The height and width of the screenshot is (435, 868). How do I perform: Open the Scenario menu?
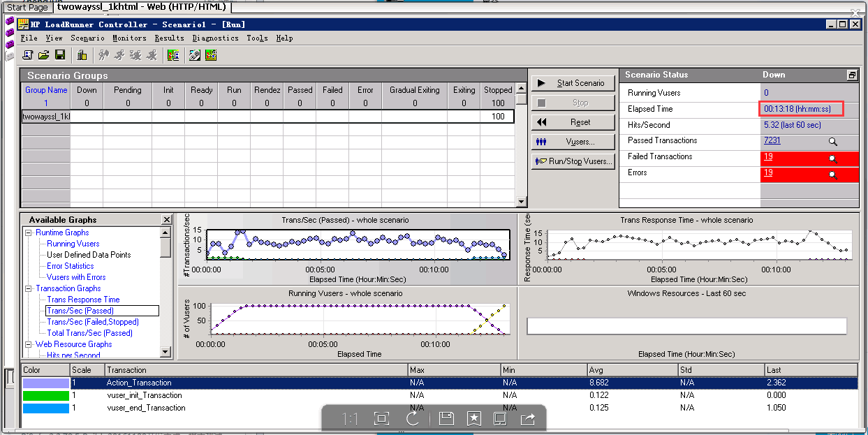pyautogui.click(x=87, y=38)
